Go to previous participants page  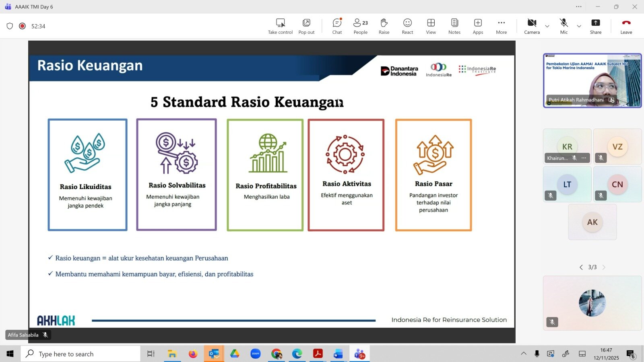(581, 267)
